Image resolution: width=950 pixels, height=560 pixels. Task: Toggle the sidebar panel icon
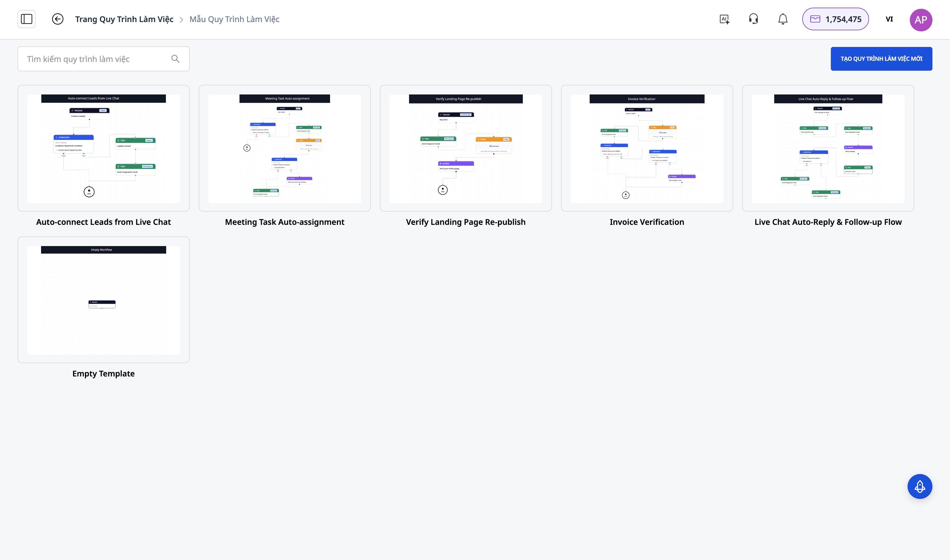26,19
